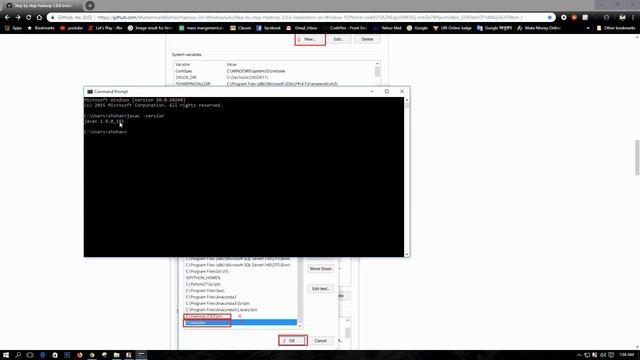The width and height of the screenshot is (640, 360).
Task: Open the Image result bookmark
Action: coord(150,28)
